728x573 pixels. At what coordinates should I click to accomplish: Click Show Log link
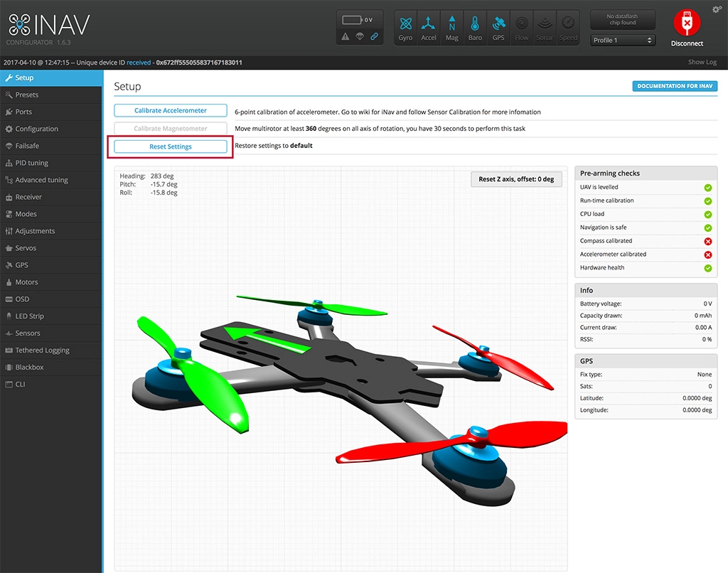click(702, 63)
